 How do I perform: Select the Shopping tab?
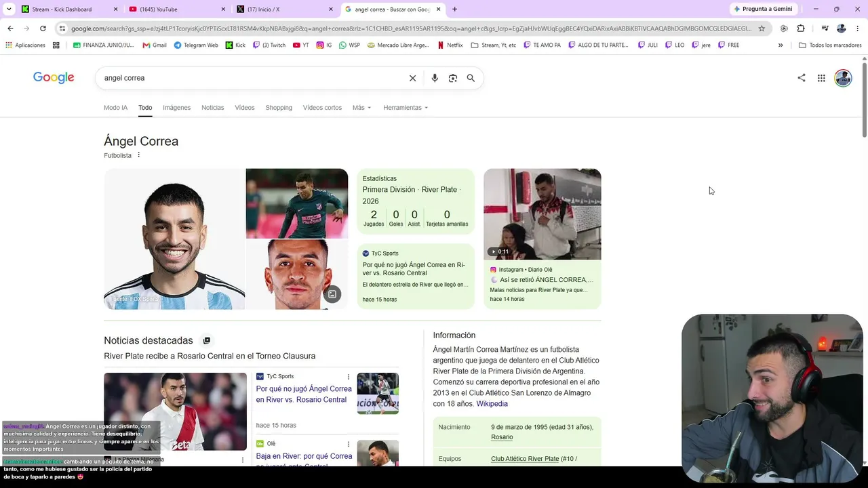point(279,108)
